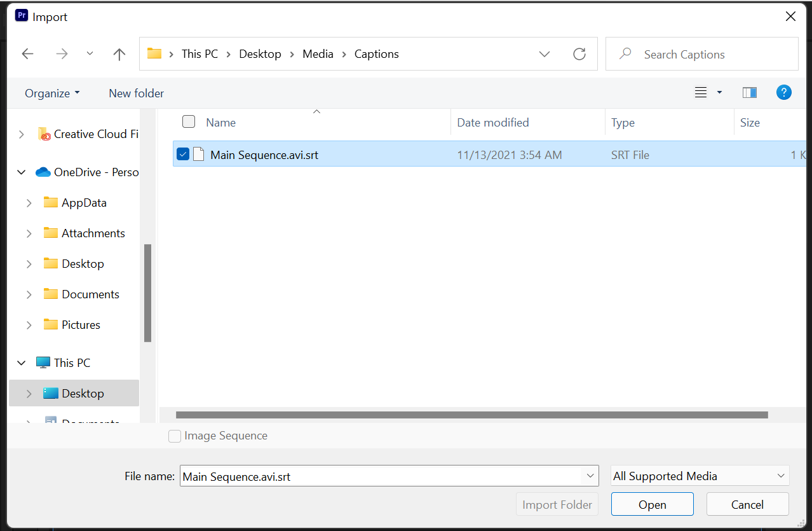Select This PC in the breadcrumb path
The image size is (812, 531).
(x=200, y=54)
